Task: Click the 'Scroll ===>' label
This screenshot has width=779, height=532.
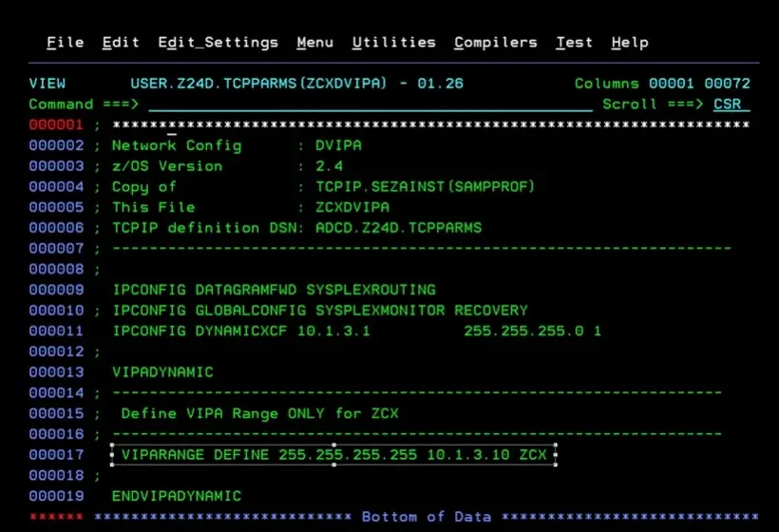Action: tap(653, 104)
